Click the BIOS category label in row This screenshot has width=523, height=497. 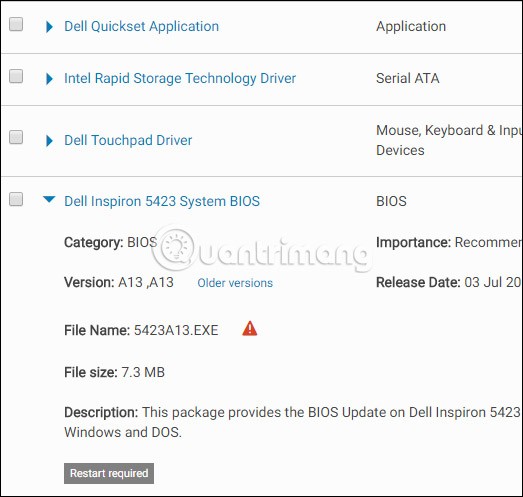tap(391, 201)
